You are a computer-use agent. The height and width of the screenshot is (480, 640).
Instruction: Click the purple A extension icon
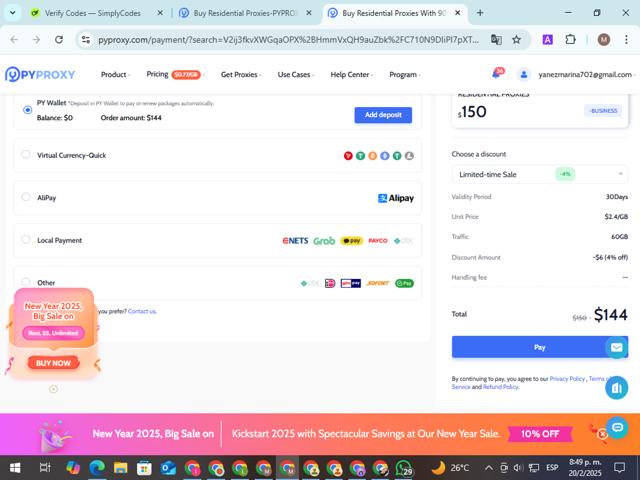coord(547,40)
